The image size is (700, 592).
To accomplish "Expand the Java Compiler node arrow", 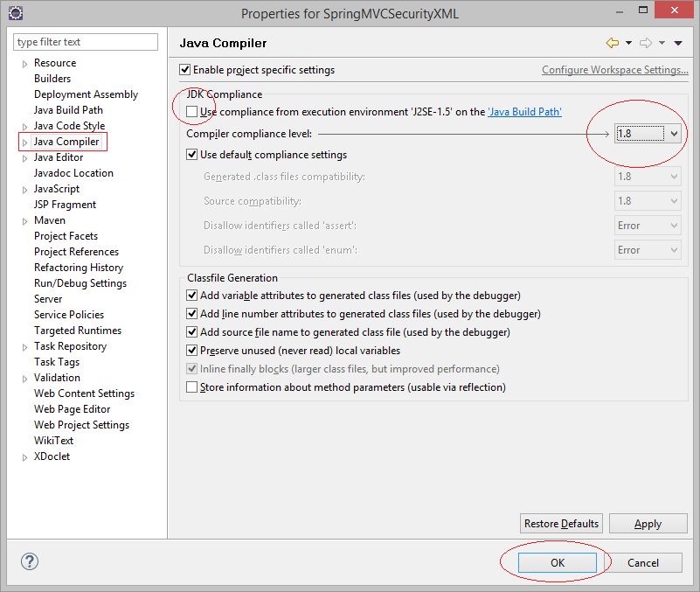I will [25, 143].
